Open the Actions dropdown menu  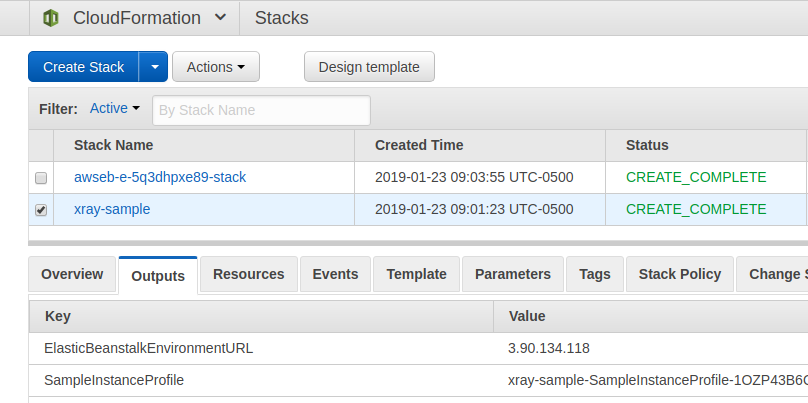pos(216,67)
